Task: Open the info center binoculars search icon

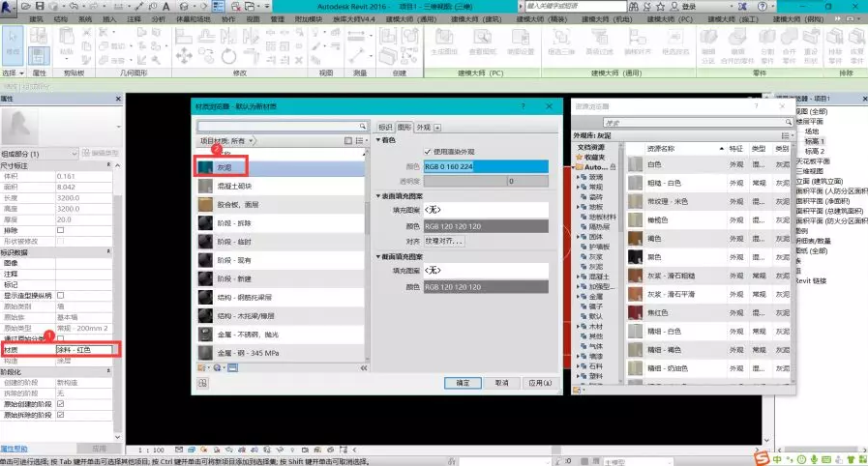Action: [x=633, y=7]
